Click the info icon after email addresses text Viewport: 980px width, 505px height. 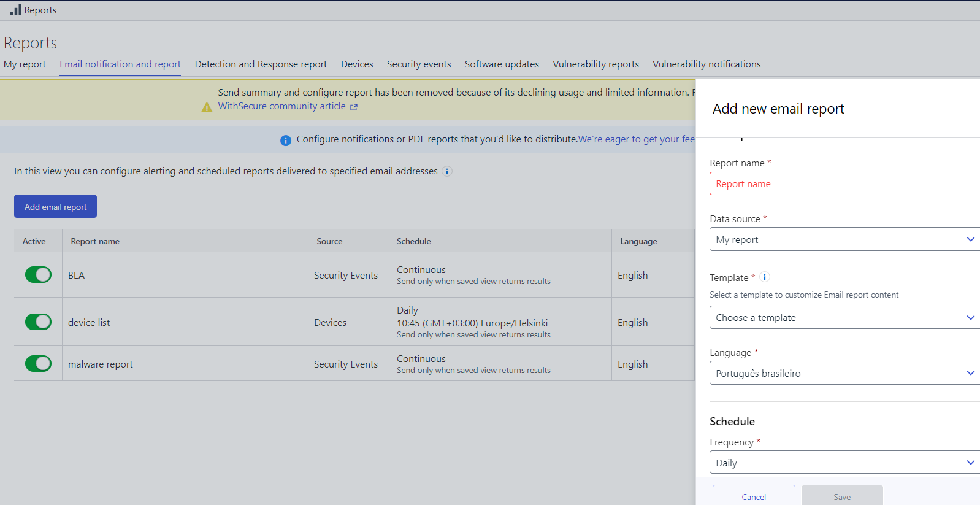coord(447,171)
